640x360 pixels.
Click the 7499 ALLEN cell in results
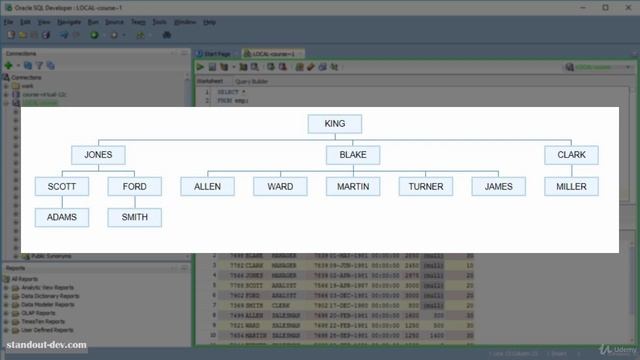click(x=246, y=316)
